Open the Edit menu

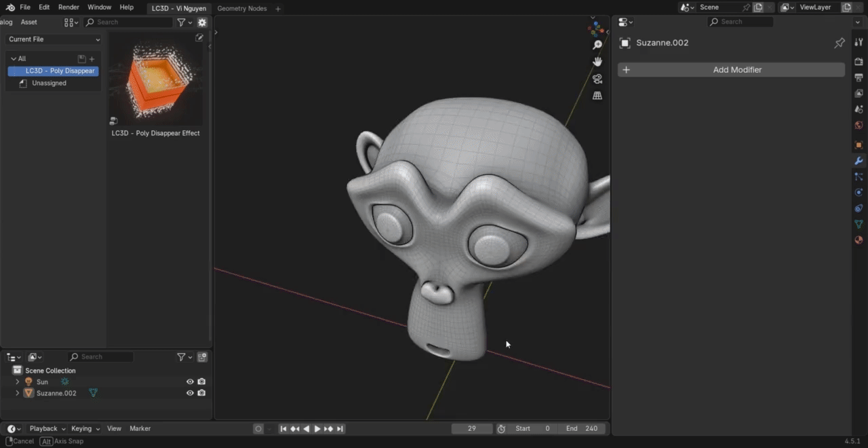point(44,7)
